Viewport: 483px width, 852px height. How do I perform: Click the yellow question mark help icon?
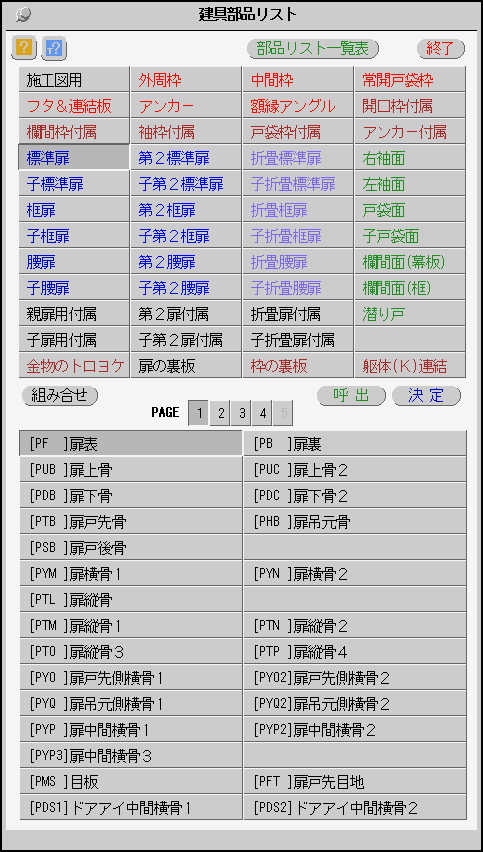23,49
